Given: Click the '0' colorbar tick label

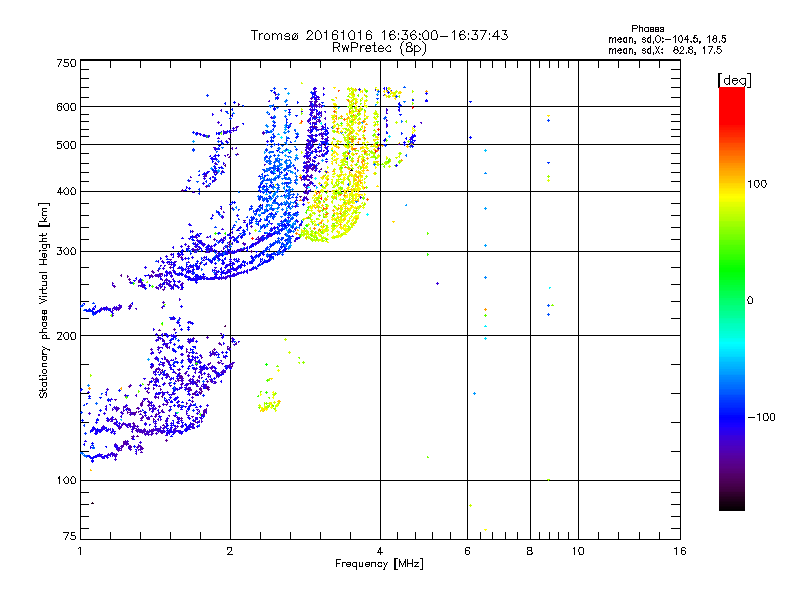Looking at the screenshot, I should point(750,300).
